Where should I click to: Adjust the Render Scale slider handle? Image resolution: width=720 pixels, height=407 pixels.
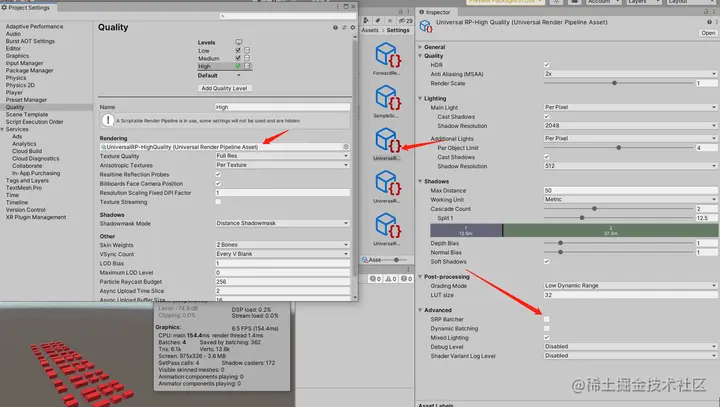[614, 83]
